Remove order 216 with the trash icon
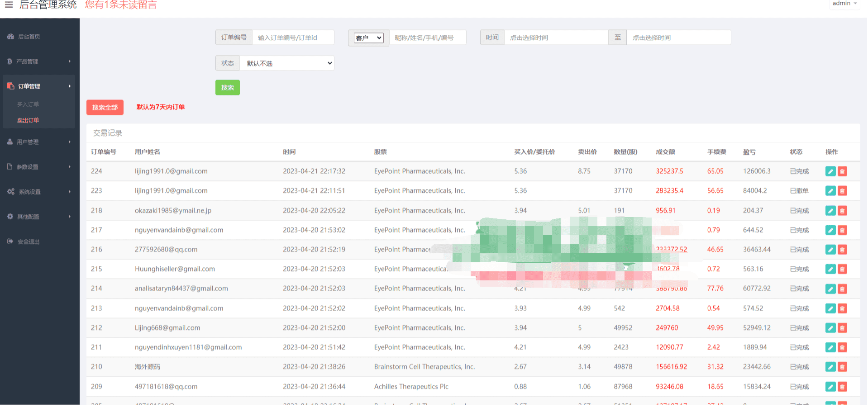 842,250
